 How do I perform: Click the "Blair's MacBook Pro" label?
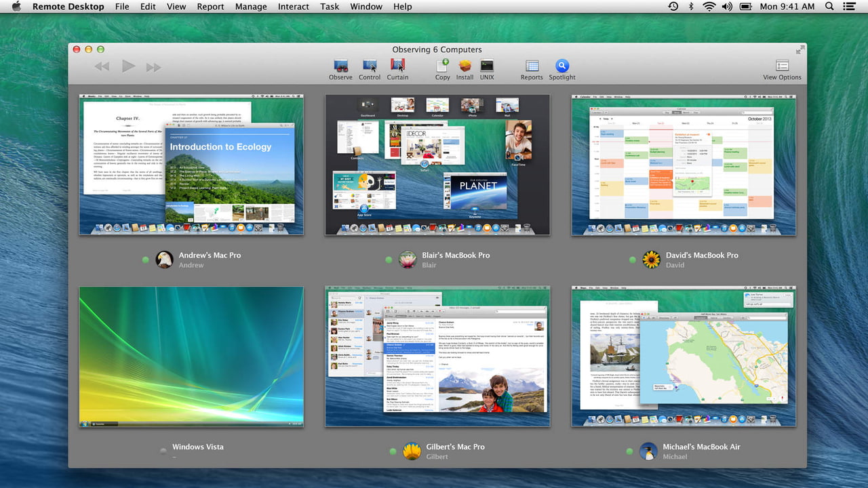[456, 255]
